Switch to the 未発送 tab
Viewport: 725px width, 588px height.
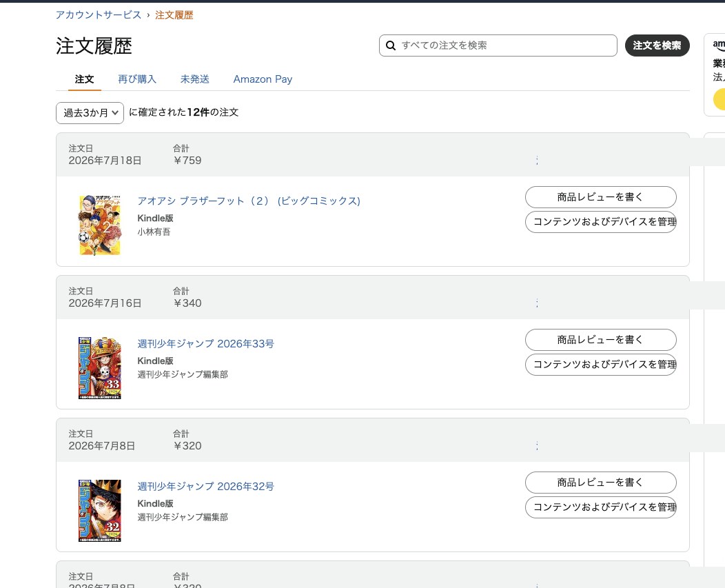194,79
